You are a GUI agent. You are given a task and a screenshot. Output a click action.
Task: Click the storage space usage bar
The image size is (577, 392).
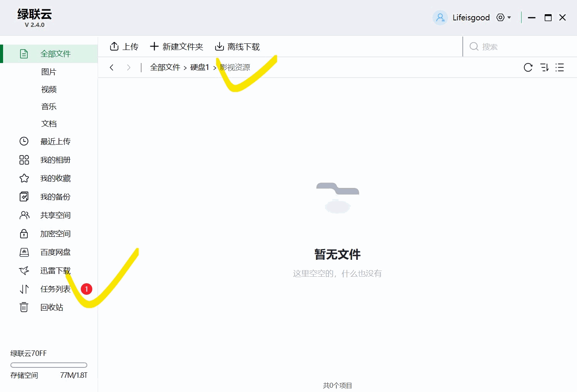coord(49,365)
